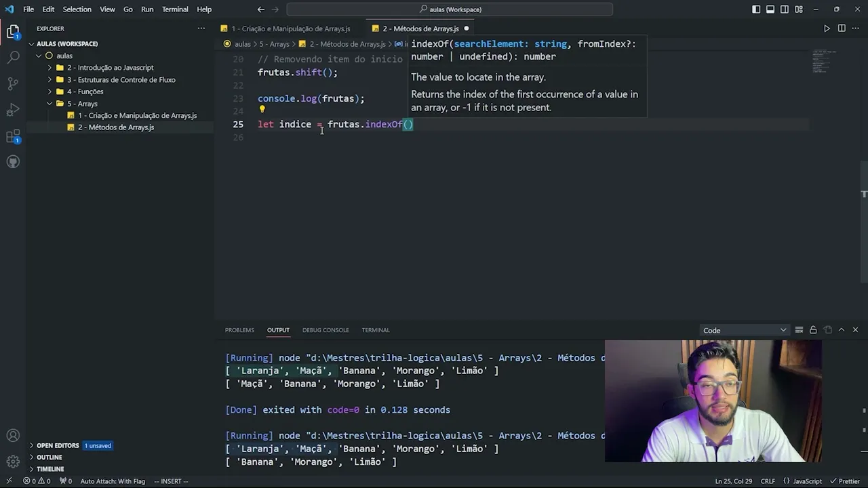868x488 pixels.
Task: Toggle the secondary side bar visibility
Action: click(x=785, y=9)
